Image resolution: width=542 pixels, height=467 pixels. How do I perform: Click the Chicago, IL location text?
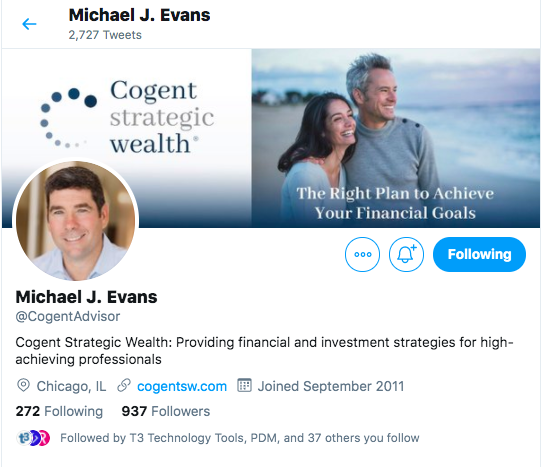click(71, 386)
